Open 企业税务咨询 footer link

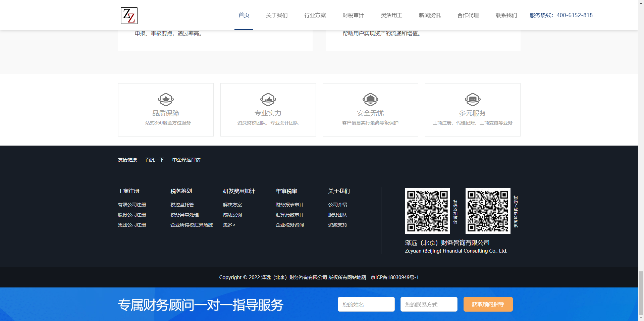289,225
